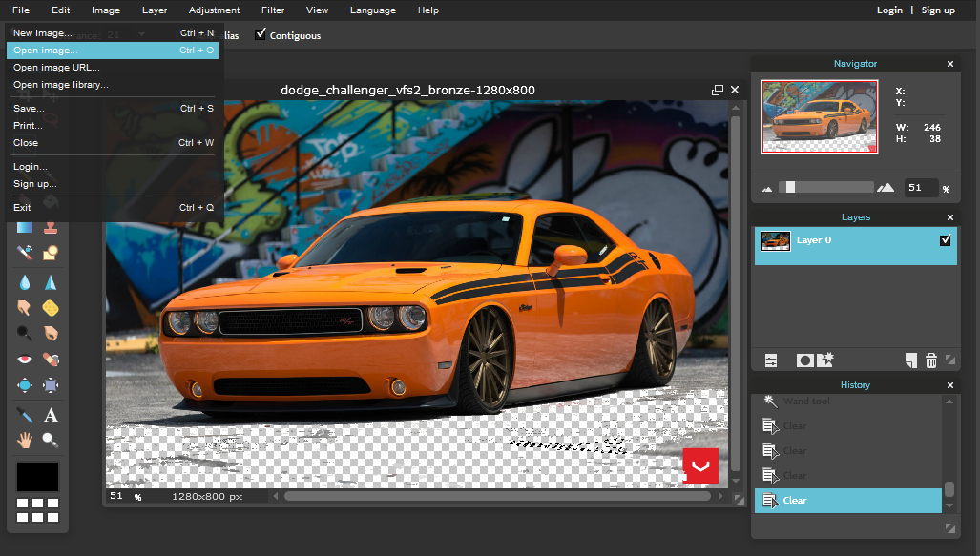Image resolution: width=980 pixels, height=556 pixels.
Task: Toggle layer settings in Layers panel
Action: (771, 360)
